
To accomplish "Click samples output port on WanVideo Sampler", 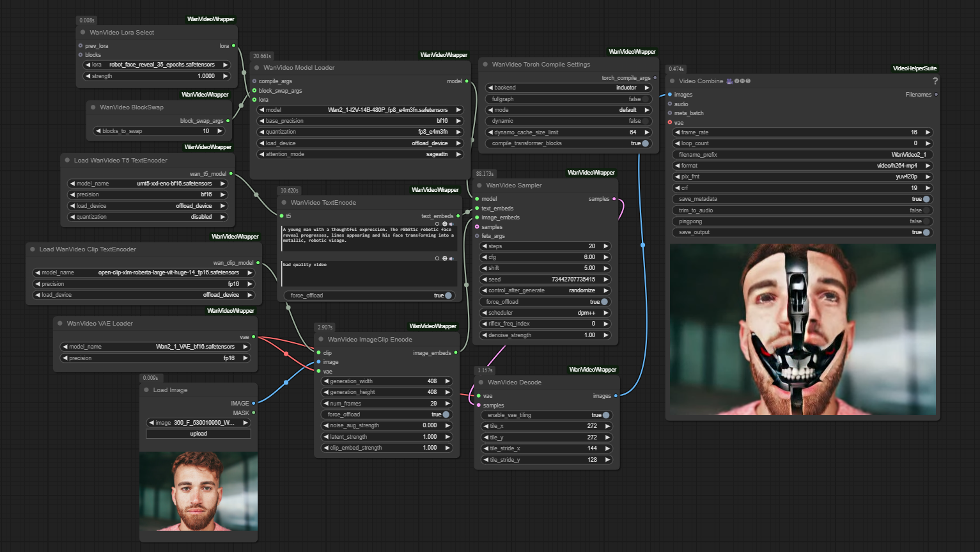I will click(614, 199).
